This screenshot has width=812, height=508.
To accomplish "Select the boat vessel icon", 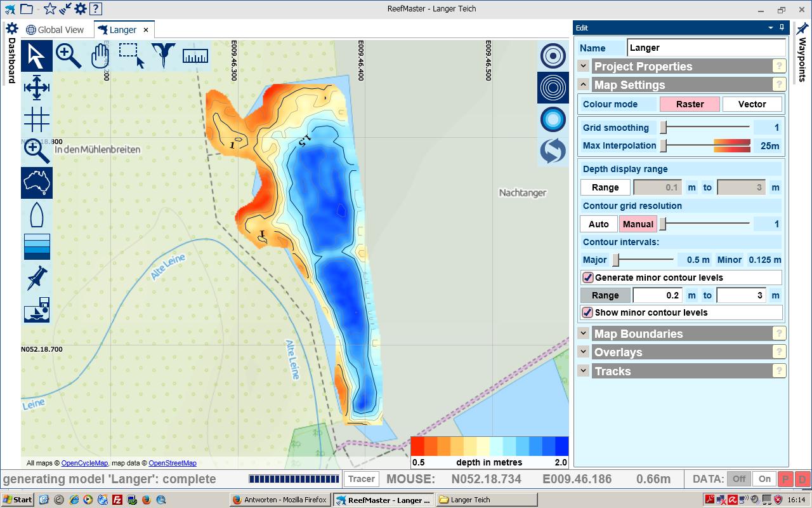I will (x=36, y=215).
